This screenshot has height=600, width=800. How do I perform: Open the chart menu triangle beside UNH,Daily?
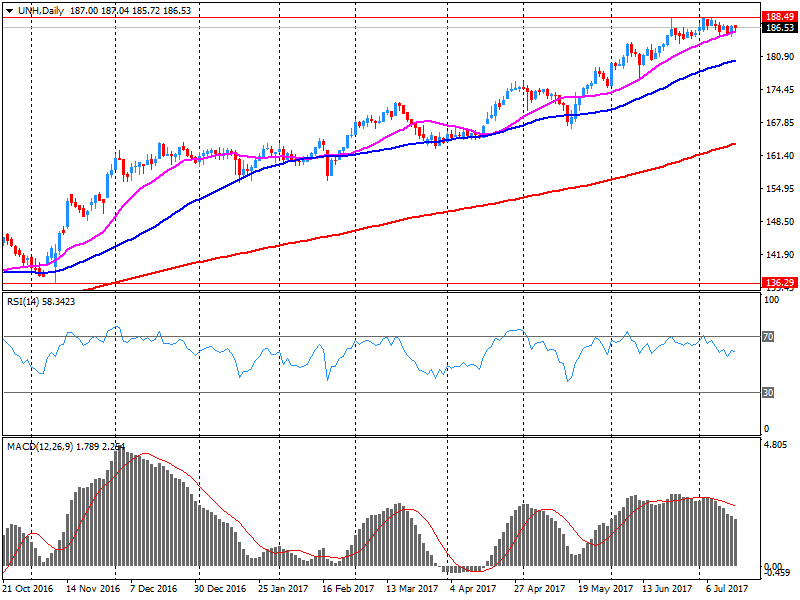[x=9, y=11]
